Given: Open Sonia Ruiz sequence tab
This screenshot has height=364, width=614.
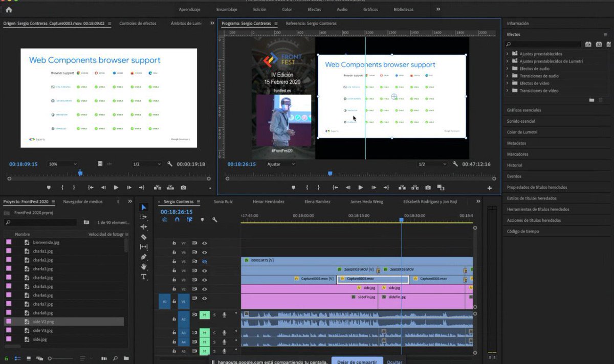Looking at the screenshot, I should coord(223,202).
